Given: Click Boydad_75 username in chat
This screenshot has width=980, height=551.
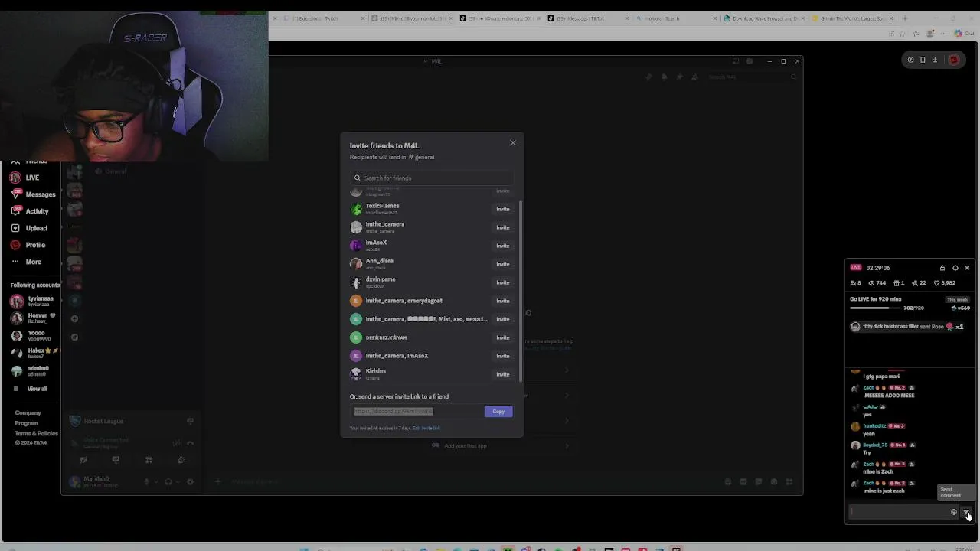Looking at the screenshot, I should pyautogui.click(x=875, y=445).
